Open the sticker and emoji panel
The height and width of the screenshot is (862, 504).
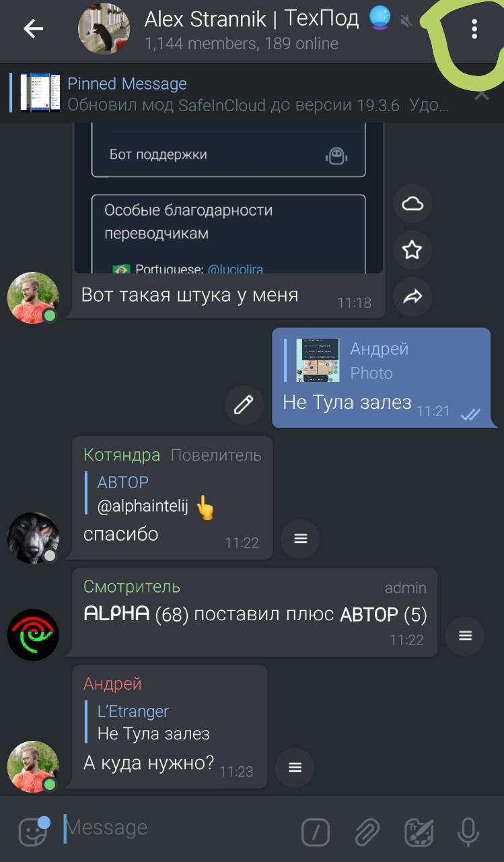coord(34,832)
